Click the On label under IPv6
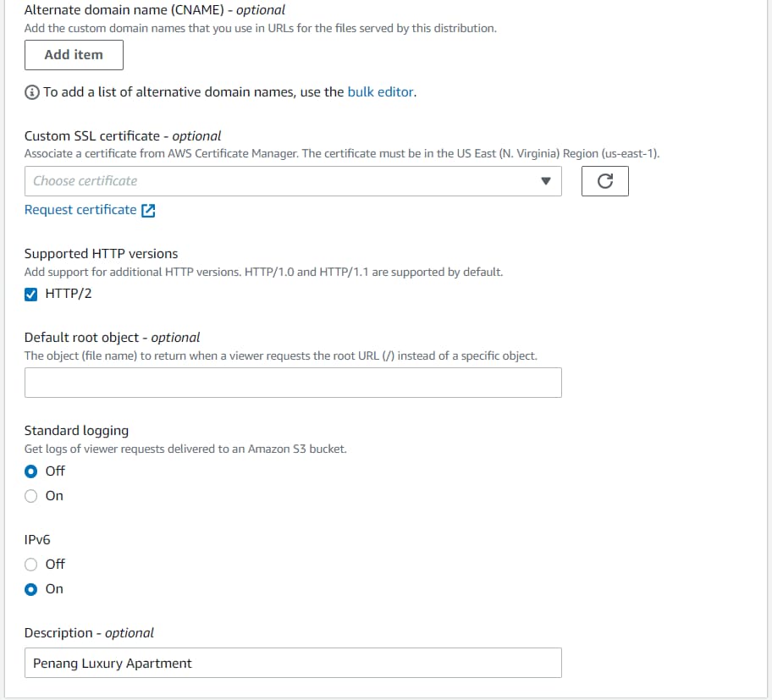 click(x=54, y=589)
